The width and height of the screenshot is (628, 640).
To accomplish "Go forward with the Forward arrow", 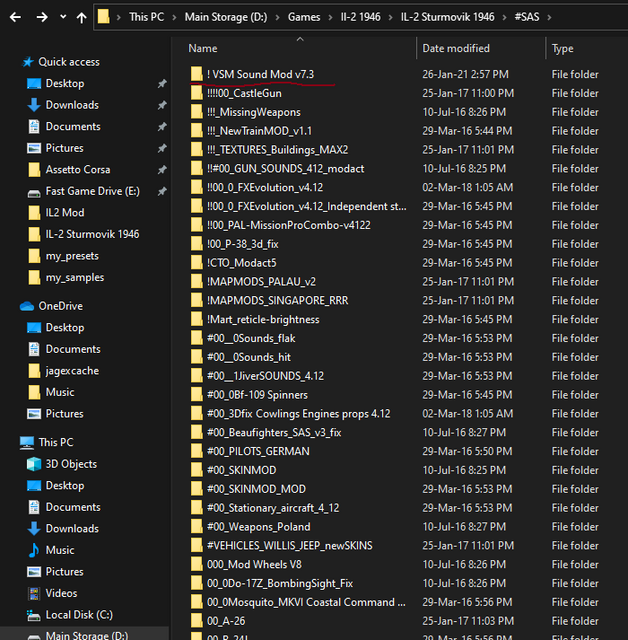I will click(42, 17).
